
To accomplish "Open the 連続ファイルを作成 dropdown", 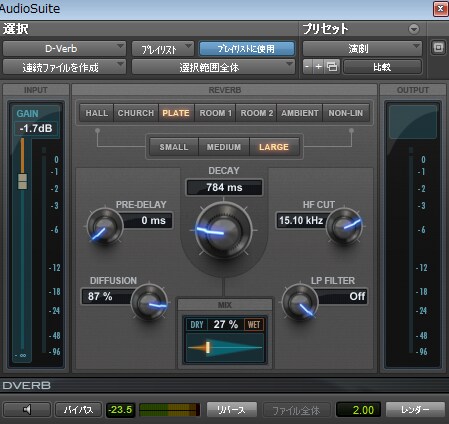I will 64,67.
